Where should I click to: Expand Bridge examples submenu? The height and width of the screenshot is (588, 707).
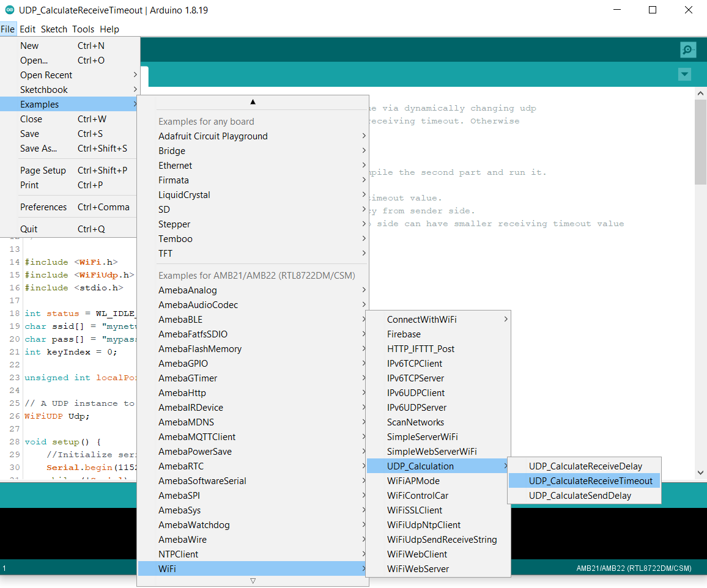tap(253, 151)
